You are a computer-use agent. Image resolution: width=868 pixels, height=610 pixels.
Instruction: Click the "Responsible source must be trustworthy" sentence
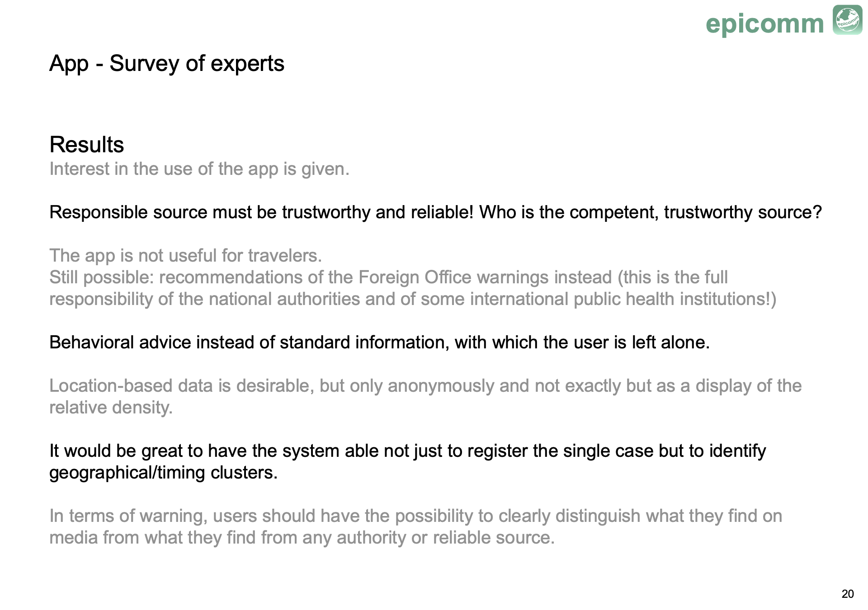(261, 212)
